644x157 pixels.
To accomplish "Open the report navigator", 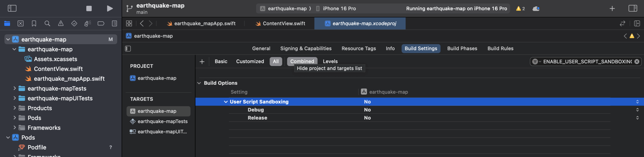I will [x=114, y=23].
